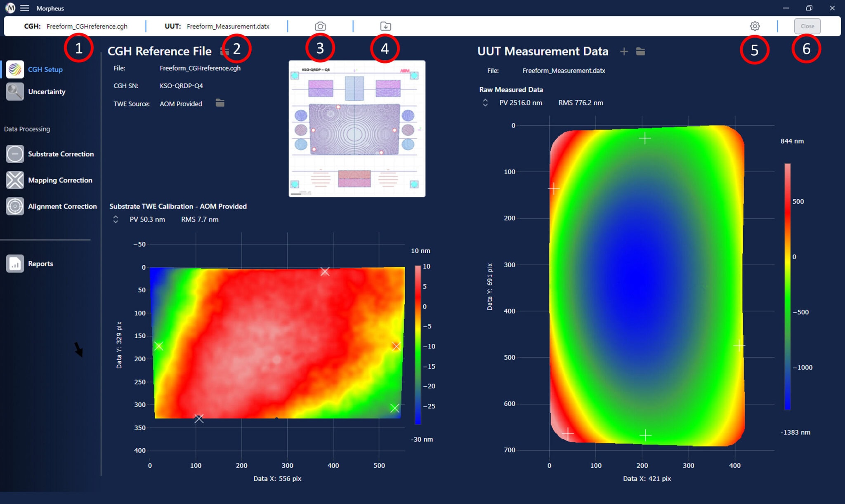Viewport: 845px width, 504px height.
Task: Open the settings gear icon
Action: click(755, 26)
